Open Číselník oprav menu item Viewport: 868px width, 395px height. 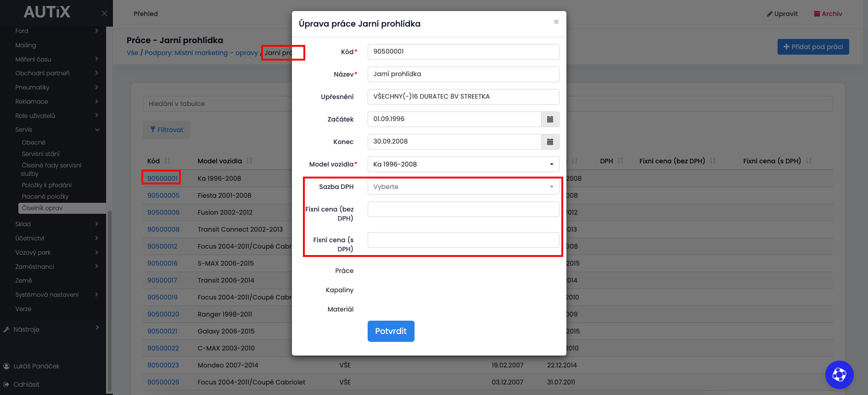point(42,208)
